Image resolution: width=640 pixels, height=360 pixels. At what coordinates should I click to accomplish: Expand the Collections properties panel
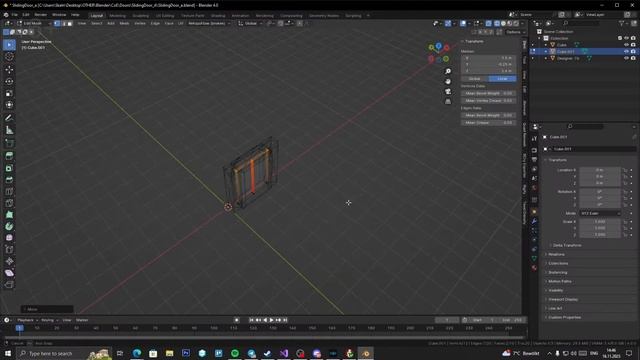pyautogui.click(x=558, y=263)
